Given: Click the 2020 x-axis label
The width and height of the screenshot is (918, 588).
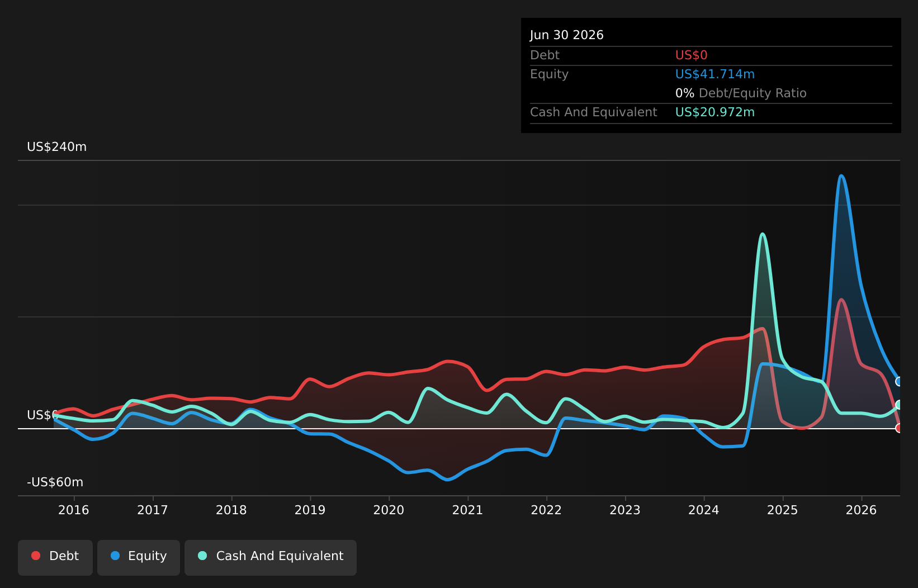Looking at the screenshot, I should [389, 510].
